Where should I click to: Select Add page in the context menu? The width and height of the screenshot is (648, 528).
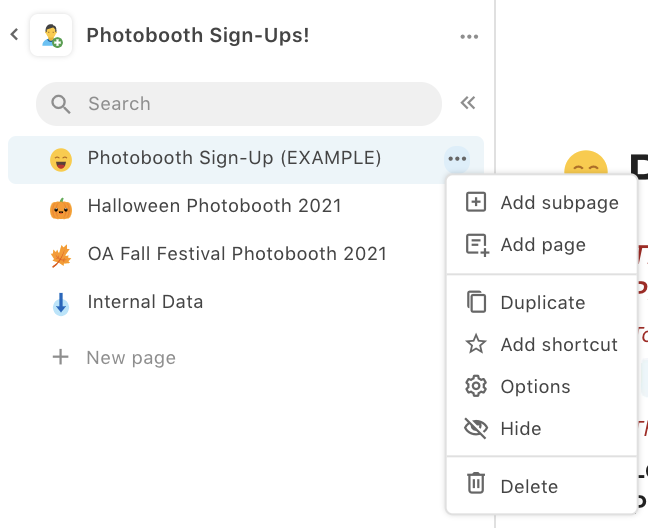[542, 245]
